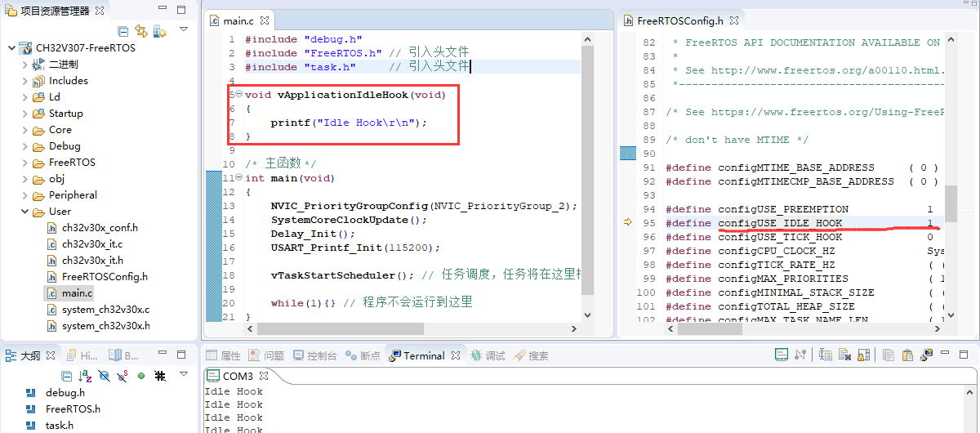This screenshot has width=980, height=433.
Task: Open the 控制台 console tab
Action: click(314, 355)
